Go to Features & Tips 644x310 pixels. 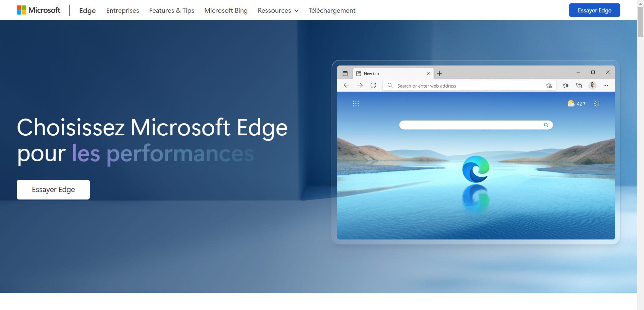(172, 10)
